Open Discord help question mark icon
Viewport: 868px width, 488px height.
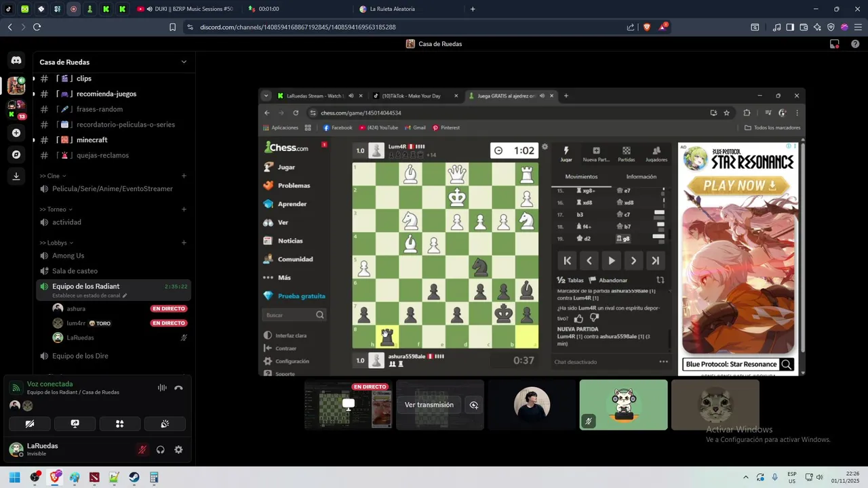coord(855,44)
